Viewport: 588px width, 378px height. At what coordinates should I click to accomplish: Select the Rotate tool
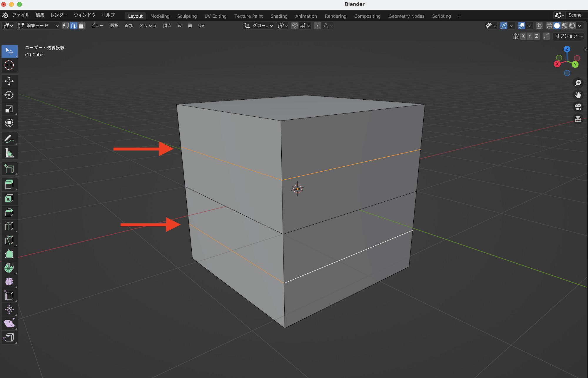[9, 95]
